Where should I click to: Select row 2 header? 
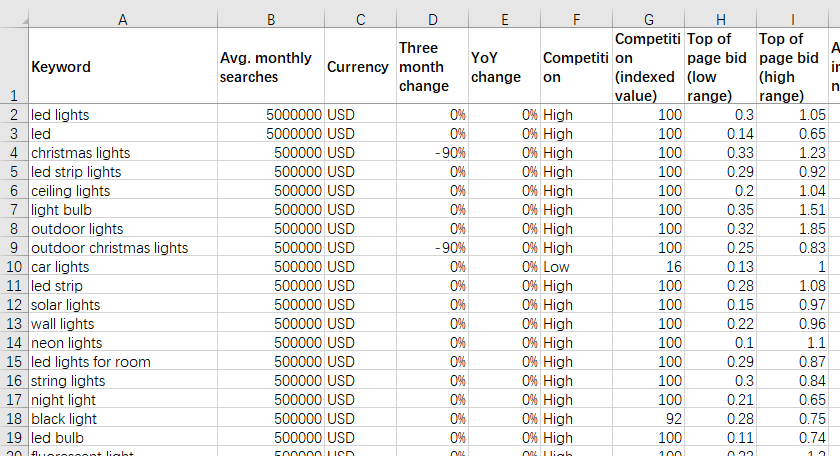(13, 115)
